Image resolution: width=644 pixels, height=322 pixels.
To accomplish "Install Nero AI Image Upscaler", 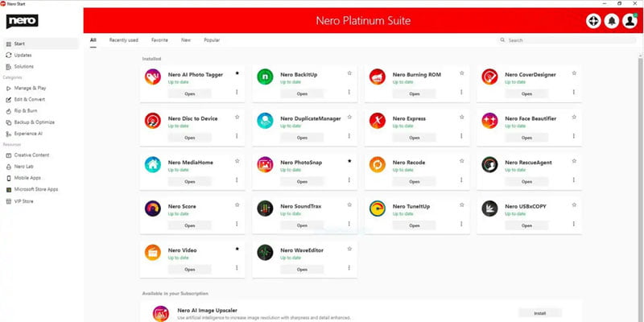I will pyautogui.click(x=539, y=313).
